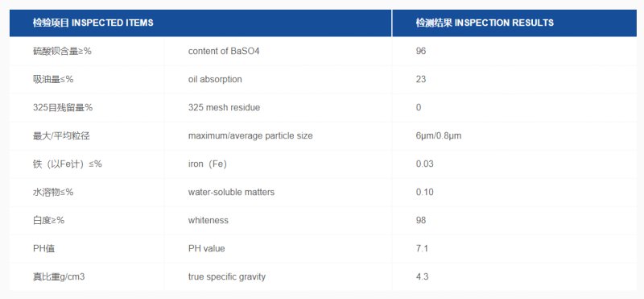Click the iron result value 0.03
Image resolution: width=644 pixels, height=299 pixels.
click(424, 164)
